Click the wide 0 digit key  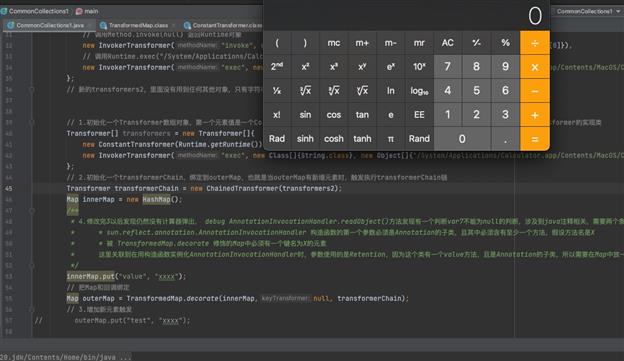click(x=462, y=139)
